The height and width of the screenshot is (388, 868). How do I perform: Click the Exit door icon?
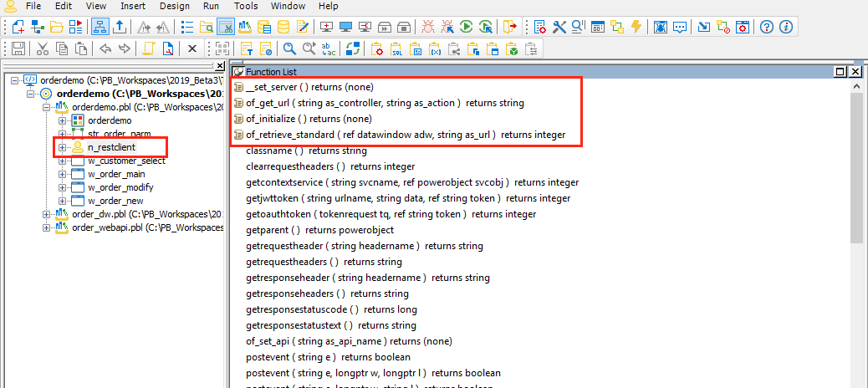510,26
